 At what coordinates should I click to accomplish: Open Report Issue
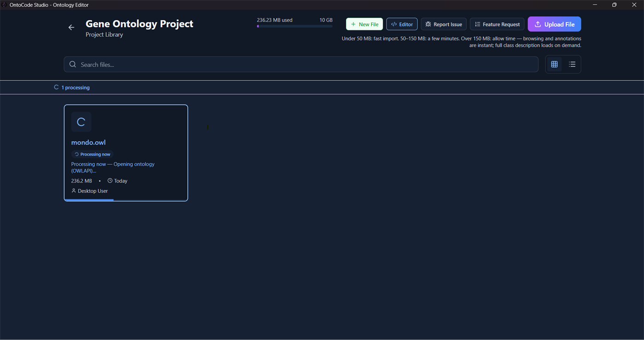click(x=444, y=24)
